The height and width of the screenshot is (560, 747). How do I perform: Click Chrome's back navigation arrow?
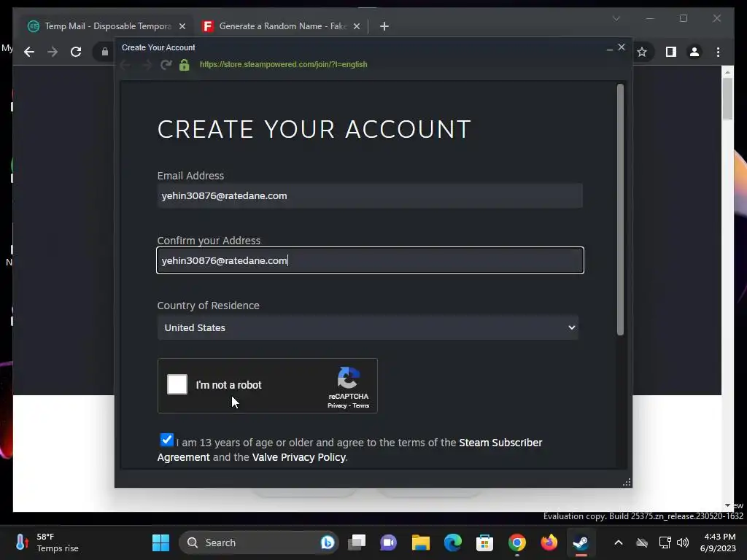tap(29, 52)
